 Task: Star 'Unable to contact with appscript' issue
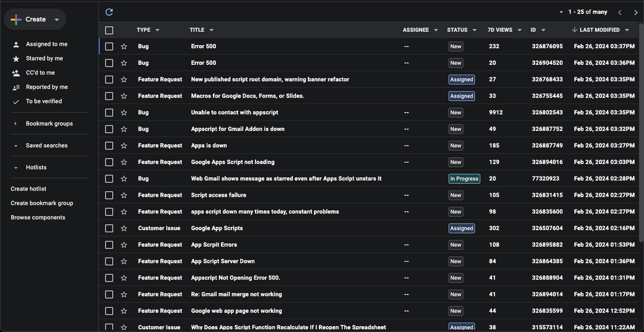point(124,113)
